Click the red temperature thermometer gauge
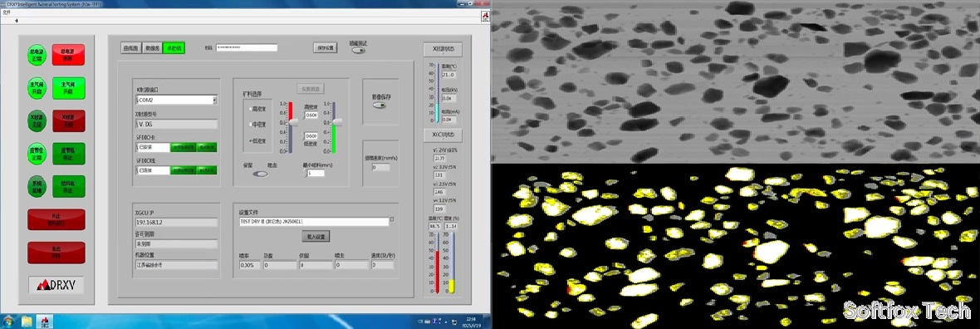This screenshot has width=980, height=329. click(437, 263)
